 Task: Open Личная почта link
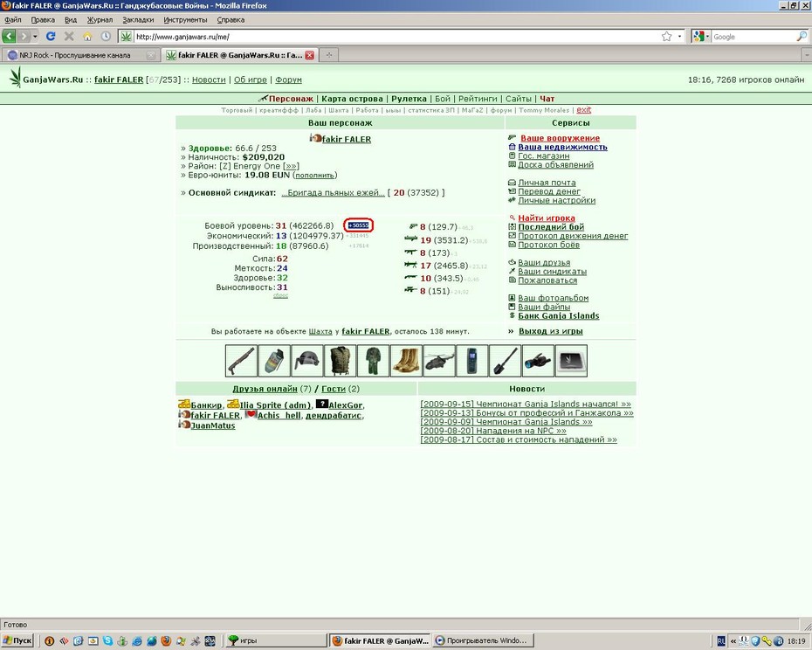click(x=547, y=183)
